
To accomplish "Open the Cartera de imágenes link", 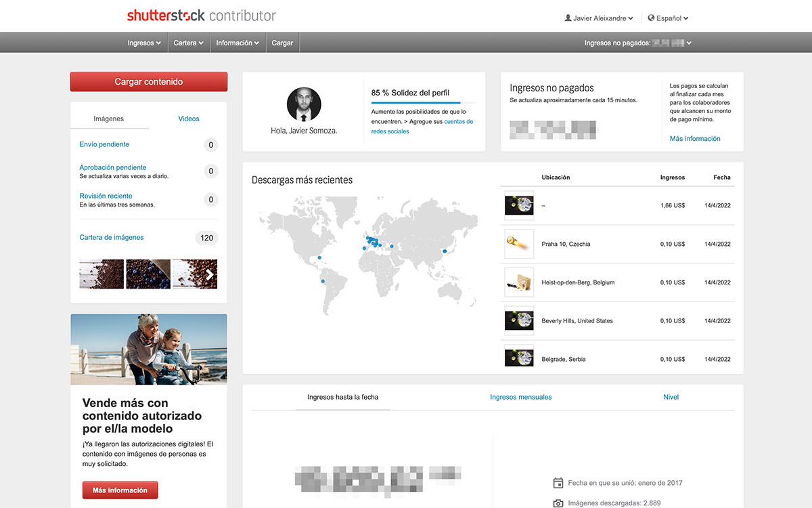I will click(112, 237).
